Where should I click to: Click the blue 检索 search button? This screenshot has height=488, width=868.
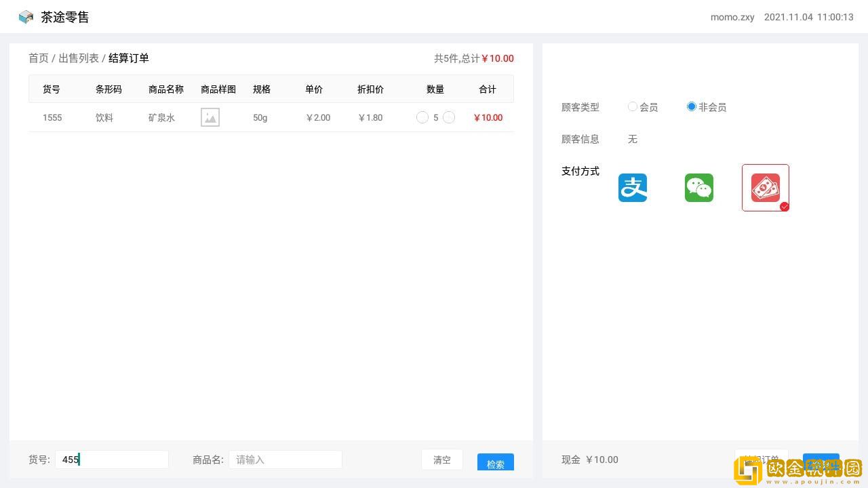[x=495, y=463]
